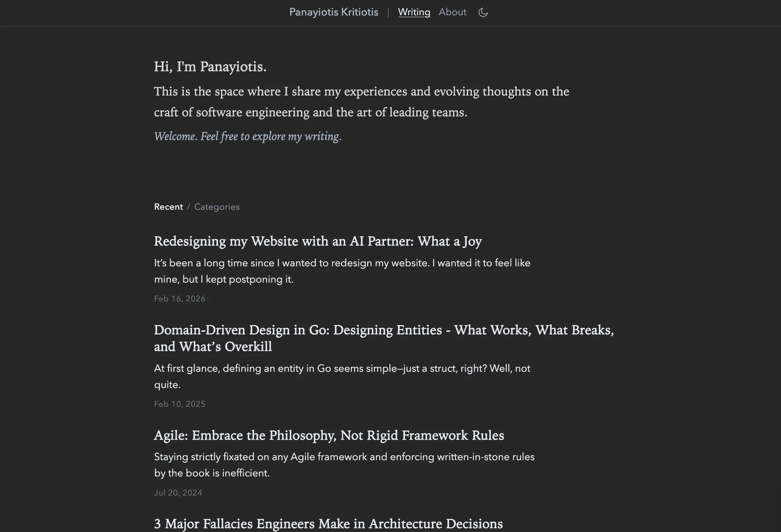Open the Agile philosophy article title

coord(329,435)
